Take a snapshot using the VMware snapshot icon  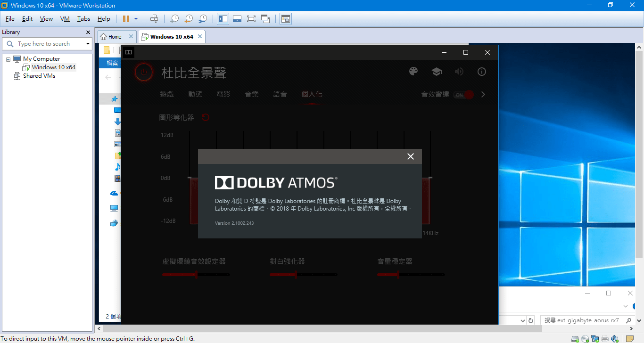[174, 18]
